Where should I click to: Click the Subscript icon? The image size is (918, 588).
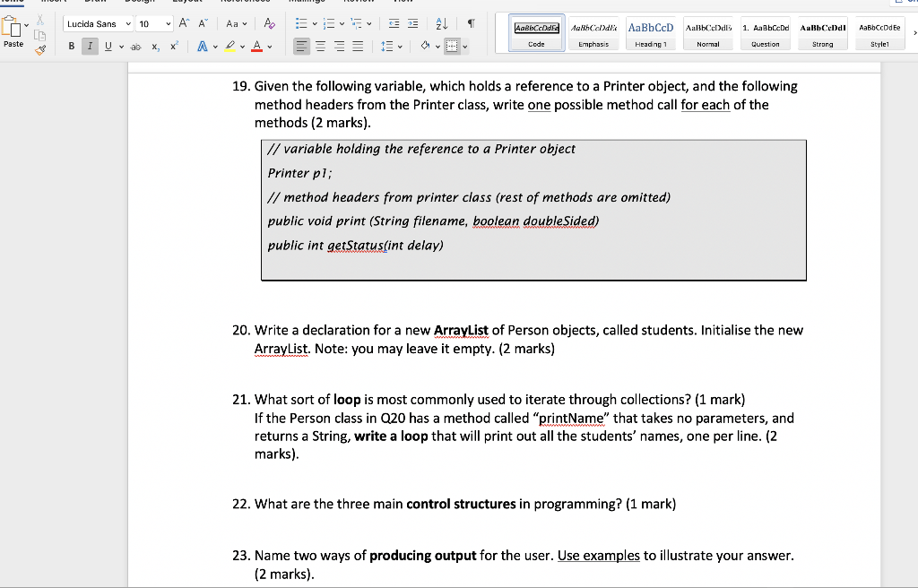tap(155, 46)
